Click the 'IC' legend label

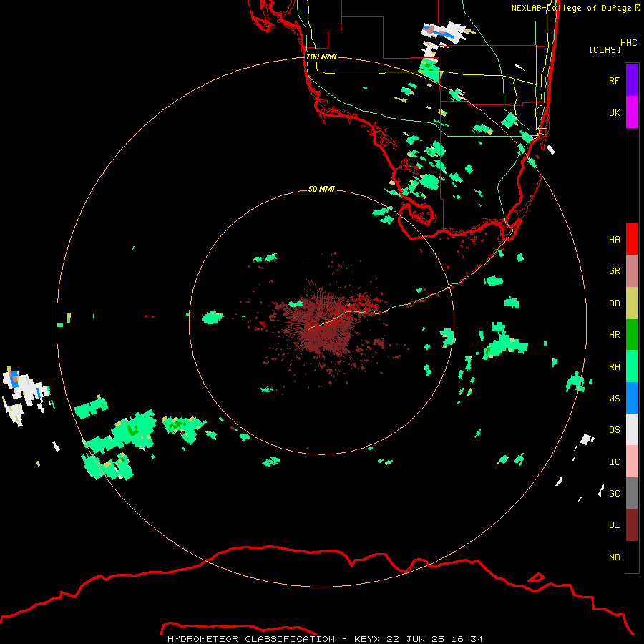[x=614, y=462]
